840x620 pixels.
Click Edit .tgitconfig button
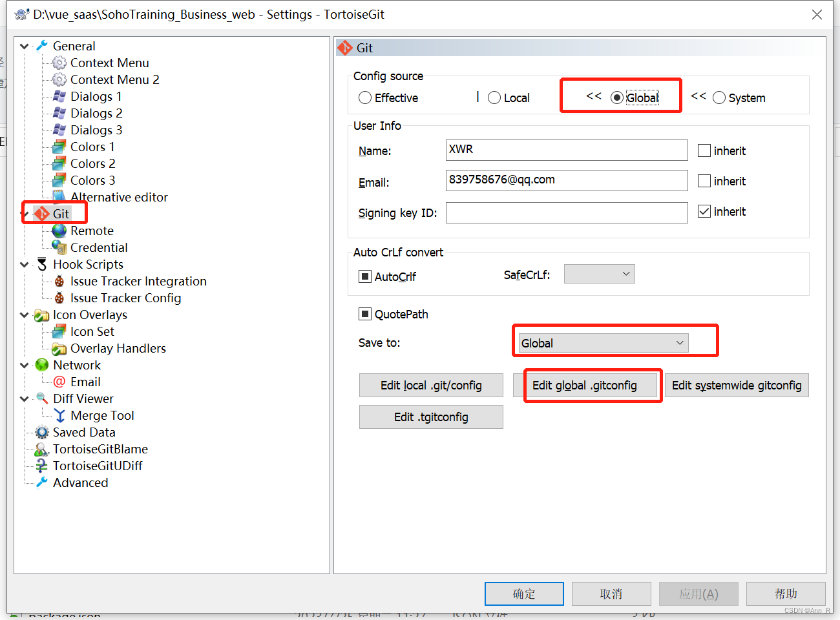click(431, 417)
